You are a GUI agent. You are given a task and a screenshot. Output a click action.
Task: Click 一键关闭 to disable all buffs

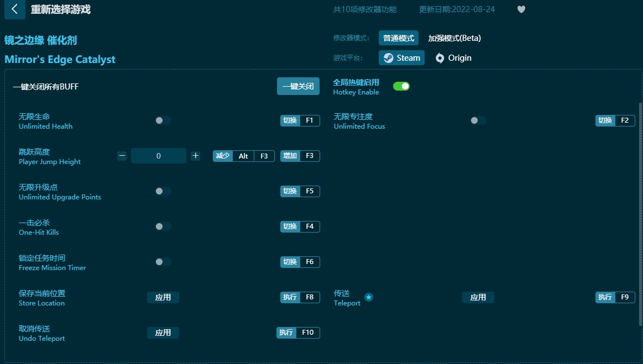(x=298, y=86)
